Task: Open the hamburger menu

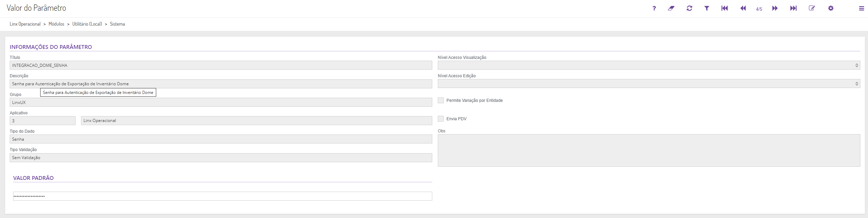Action: click(861, 8)
